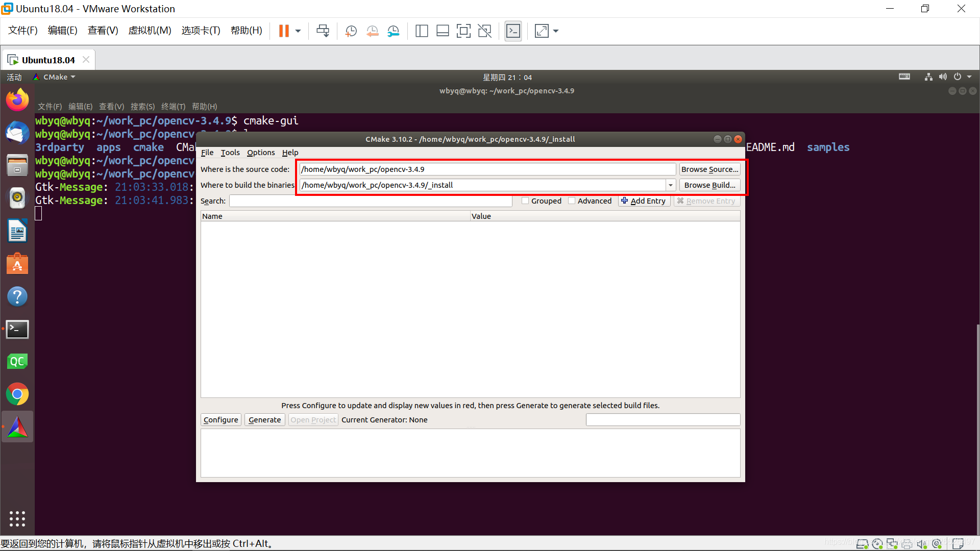980x551 pixels.
Task: Open the CMake Options menu
Action: tap(261, 153)
